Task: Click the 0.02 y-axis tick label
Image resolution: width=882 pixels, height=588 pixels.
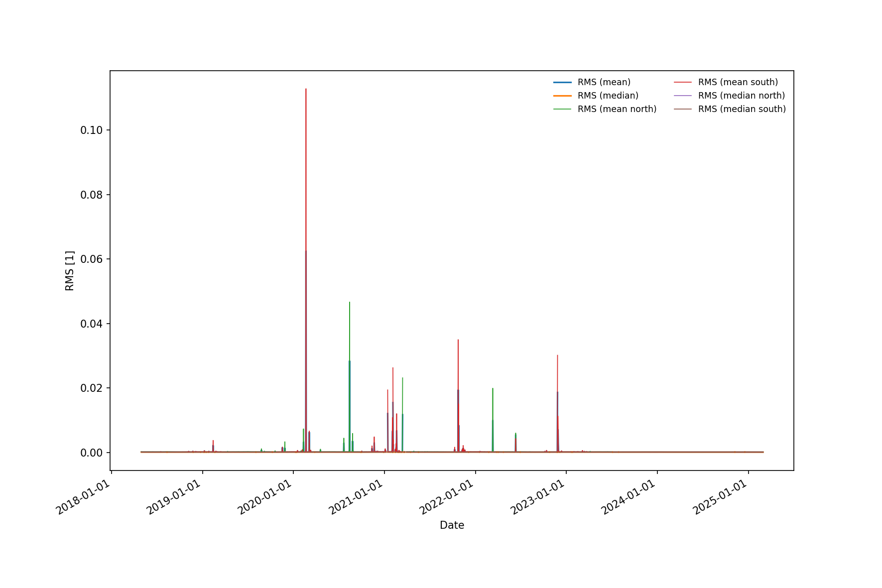Action: (92, 388)
